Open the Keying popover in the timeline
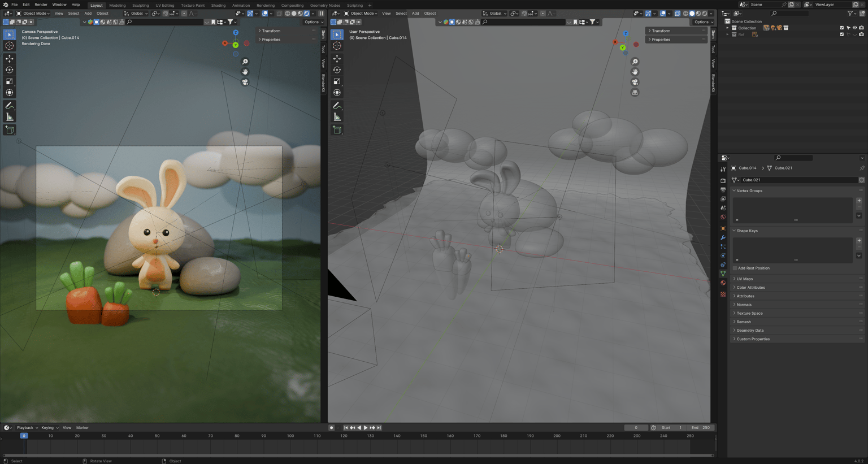Viewport: 868px width, 464px height. tap(50, 428)
